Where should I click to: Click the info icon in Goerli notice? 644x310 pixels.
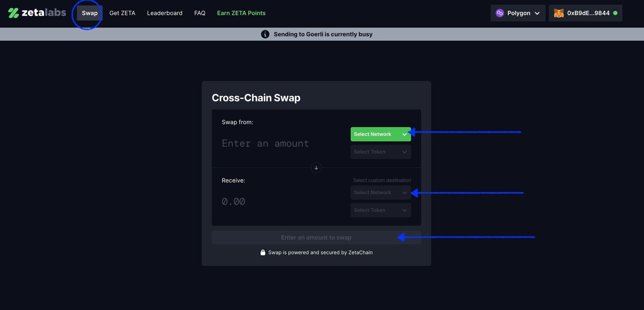[x=265, y=34]
